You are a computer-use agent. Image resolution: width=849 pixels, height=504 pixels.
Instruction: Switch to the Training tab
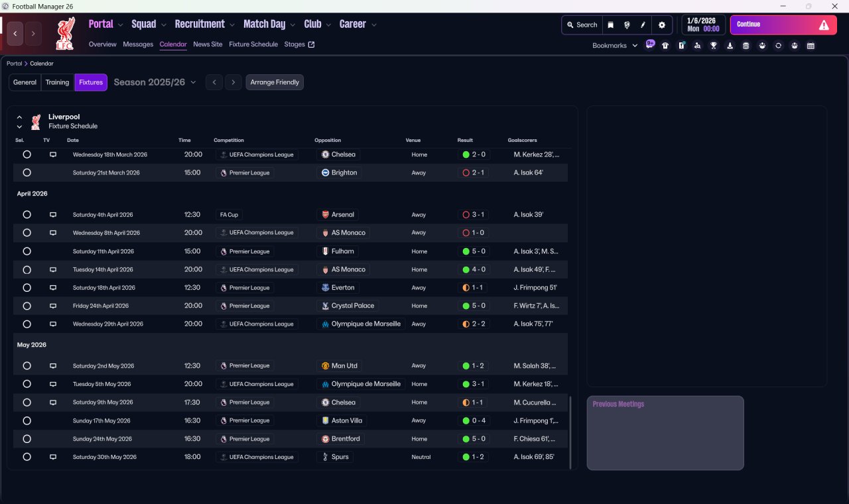57,82
